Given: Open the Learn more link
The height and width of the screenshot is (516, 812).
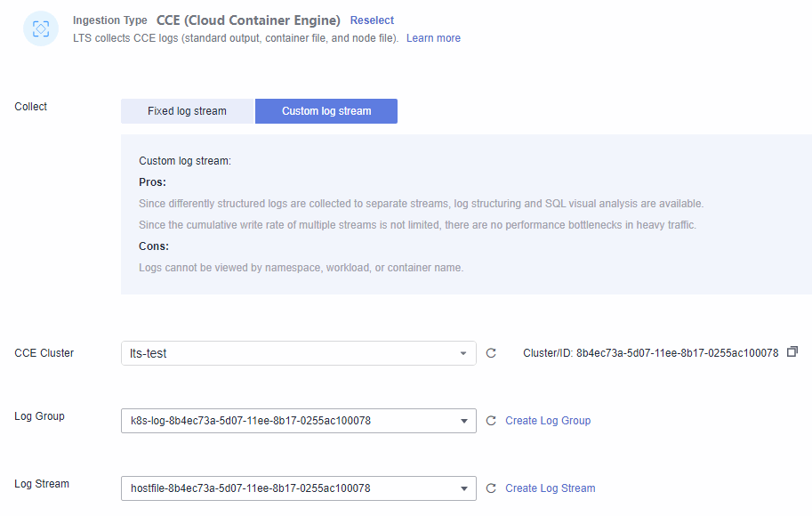Looking at the screenshot, I should point(433,38).
